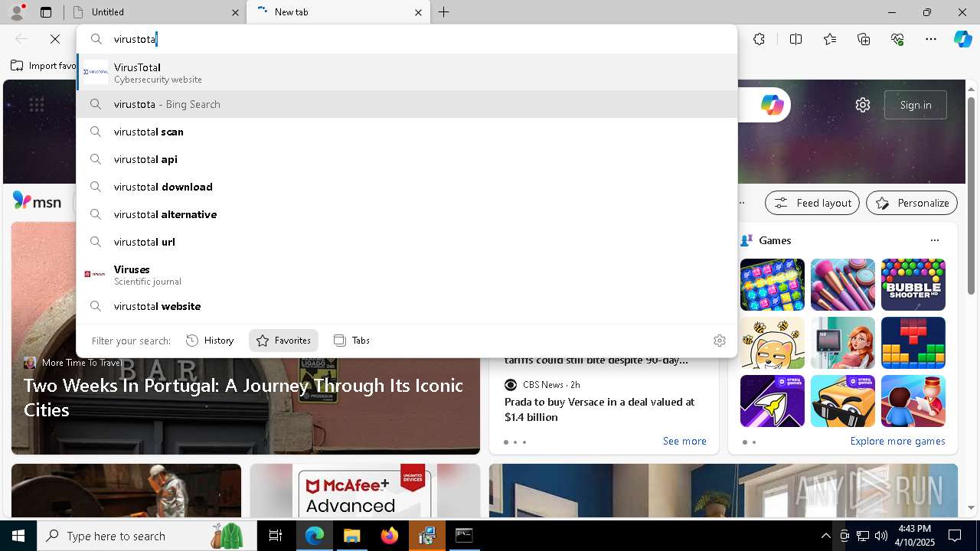This screenshot has width=980, height=551.
Task: Open the jewel match game thumbnail
Action: [773, 285]
